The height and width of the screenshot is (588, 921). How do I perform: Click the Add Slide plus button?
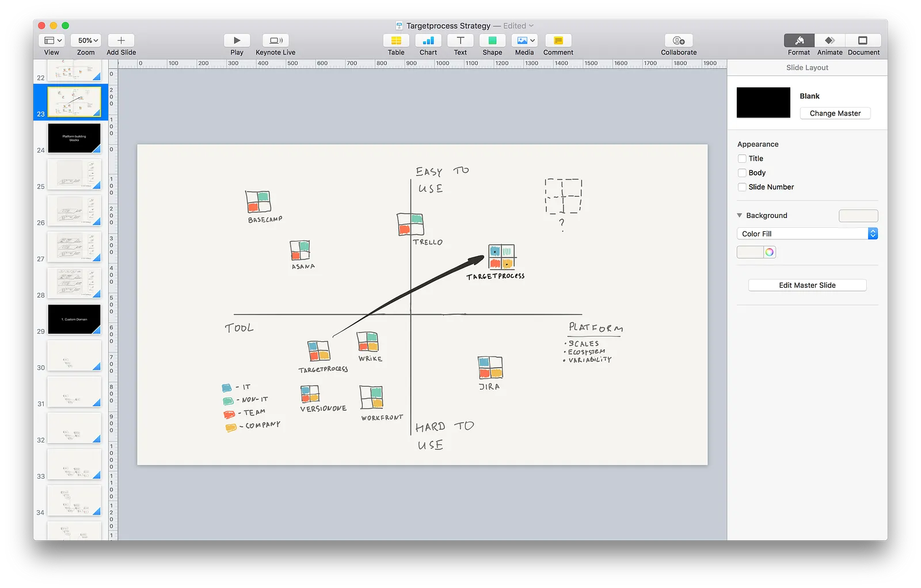coord(121,40)
